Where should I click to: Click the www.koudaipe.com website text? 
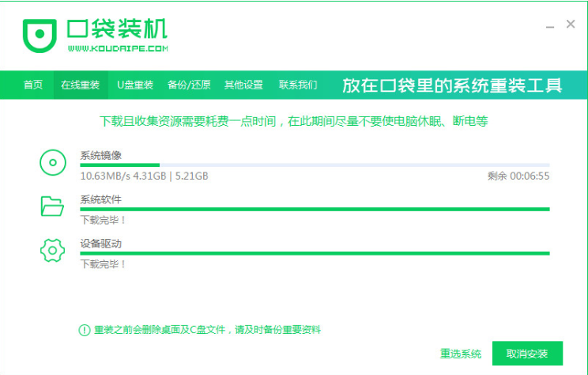coord(118,48)
